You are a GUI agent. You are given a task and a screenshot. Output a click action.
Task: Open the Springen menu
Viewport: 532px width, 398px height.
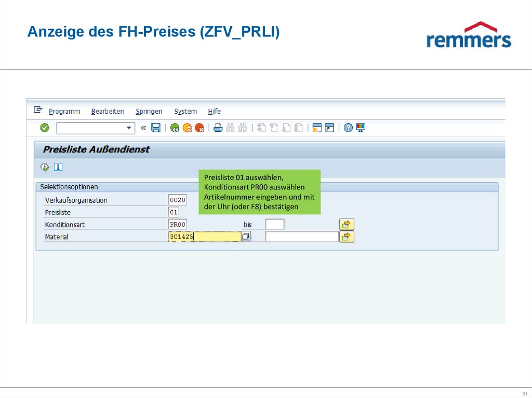149,111
